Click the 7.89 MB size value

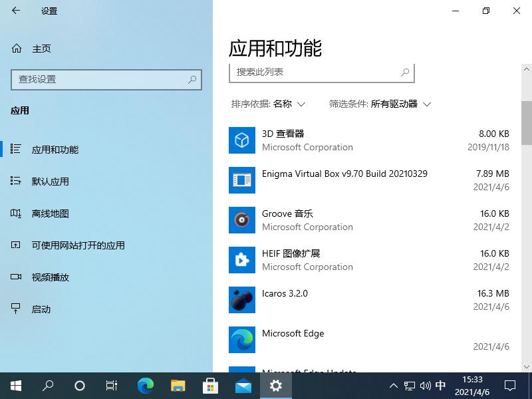tap(492, 174)
